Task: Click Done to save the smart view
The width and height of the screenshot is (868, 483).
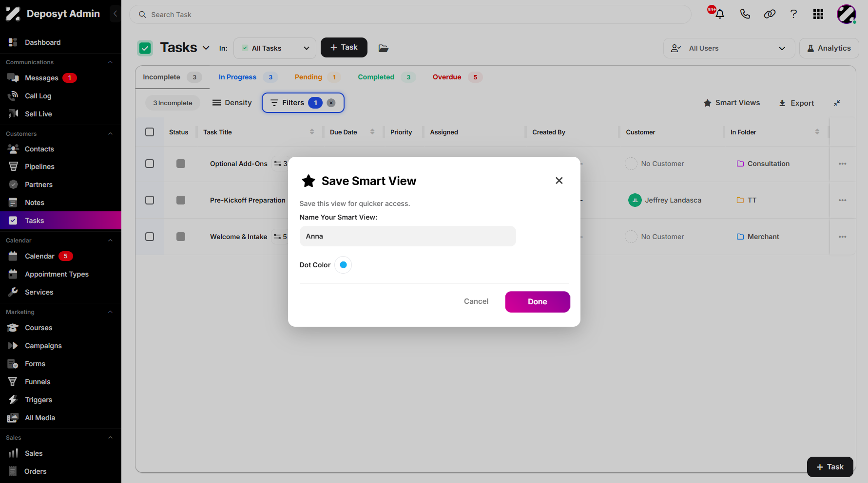Action: point(538,302)
